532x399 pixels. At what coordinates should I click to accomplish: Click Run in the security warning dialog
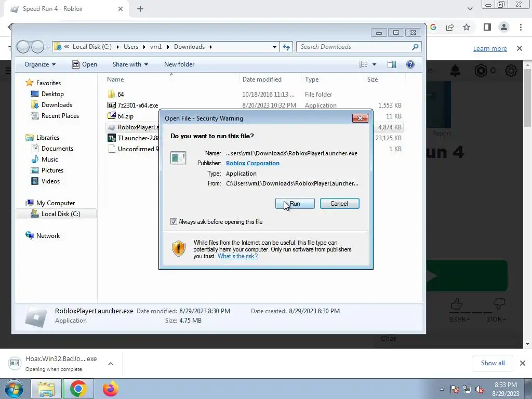click(295, 204)
